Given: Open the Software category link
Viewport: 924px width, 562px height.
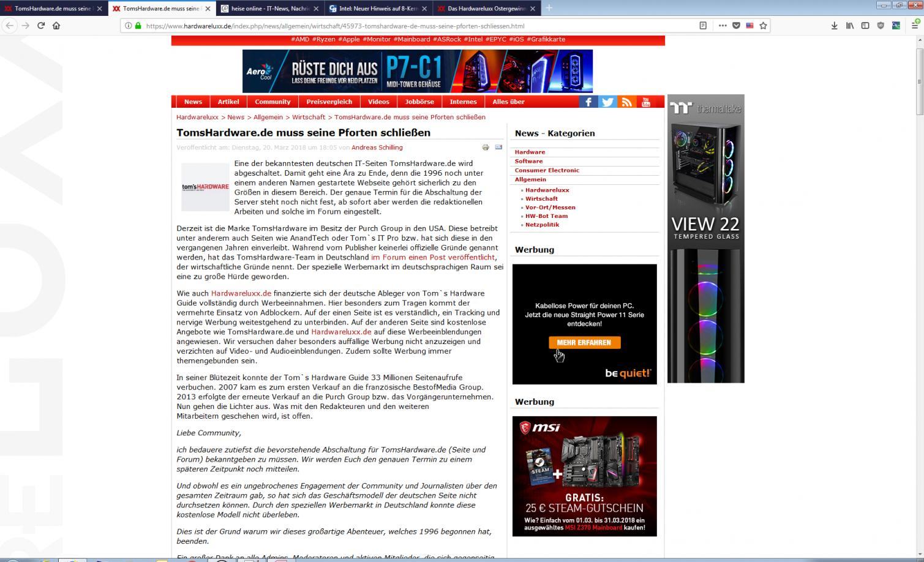Looking at the screenshot, I should 528,161.
